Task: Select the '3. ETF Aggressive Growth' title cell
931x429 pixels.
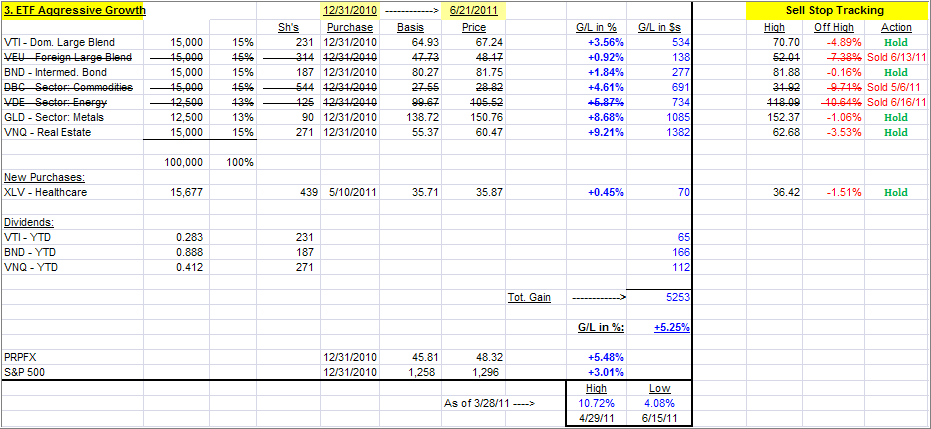Action: pos(72,11)
